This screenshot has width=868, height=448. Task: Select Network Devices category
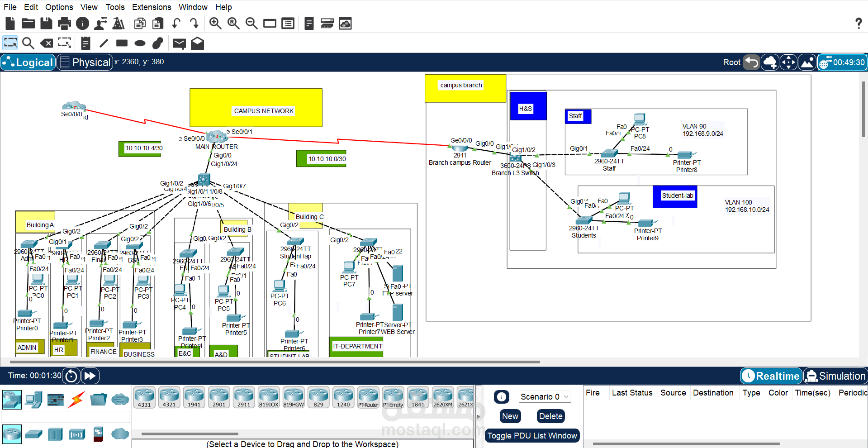12,399
